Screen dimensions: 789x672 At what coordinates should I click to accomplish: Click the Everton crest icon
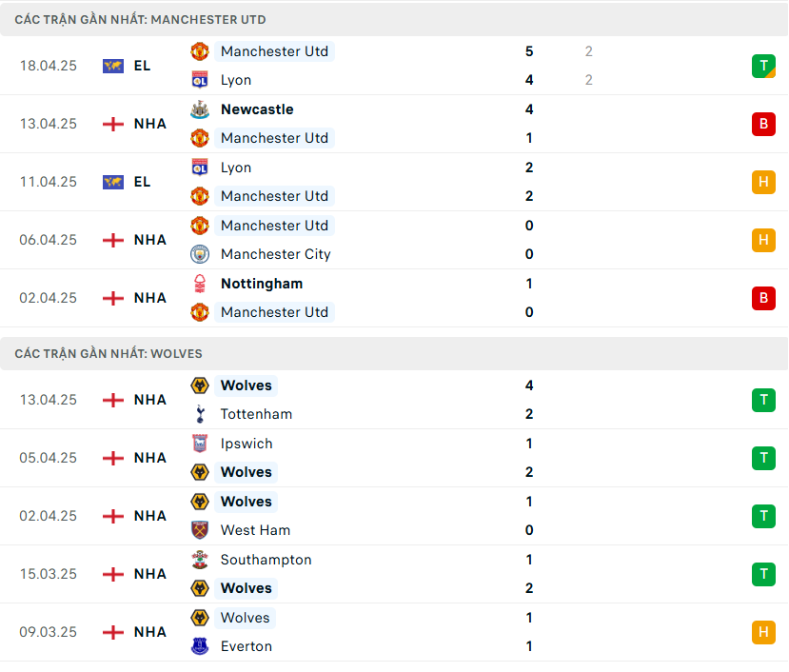tap(200, 646)
